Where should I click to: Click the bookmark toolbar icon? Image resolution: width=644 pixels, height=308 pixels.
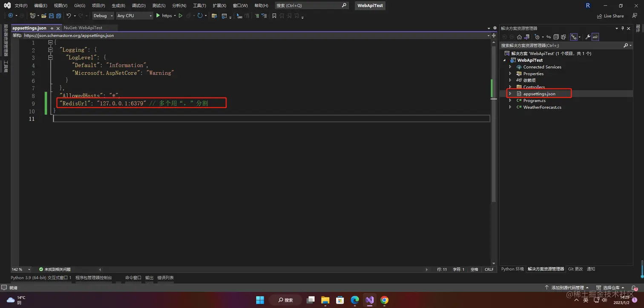coord(274,16)
